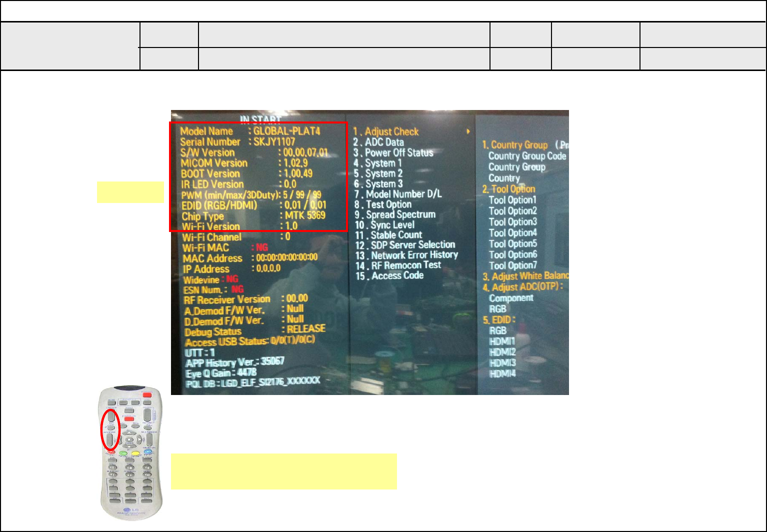Click the MUTE button on remote
Image resolution: width=767 pixels, height=532 pixels.
(111, 402)
